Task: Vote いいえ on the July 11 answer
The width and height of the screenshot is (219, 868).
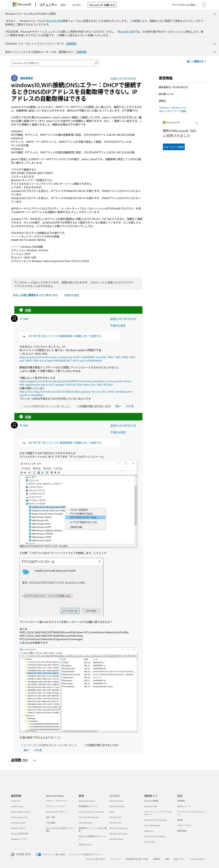Action: coord(38,750)
